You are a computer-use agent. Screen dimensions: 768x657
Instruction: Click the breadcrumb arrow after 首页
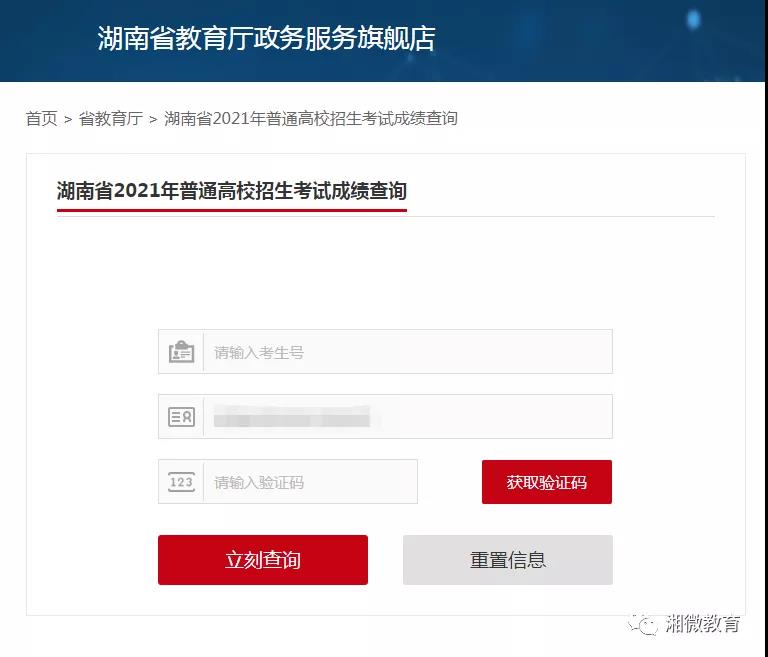coord(68,119)
